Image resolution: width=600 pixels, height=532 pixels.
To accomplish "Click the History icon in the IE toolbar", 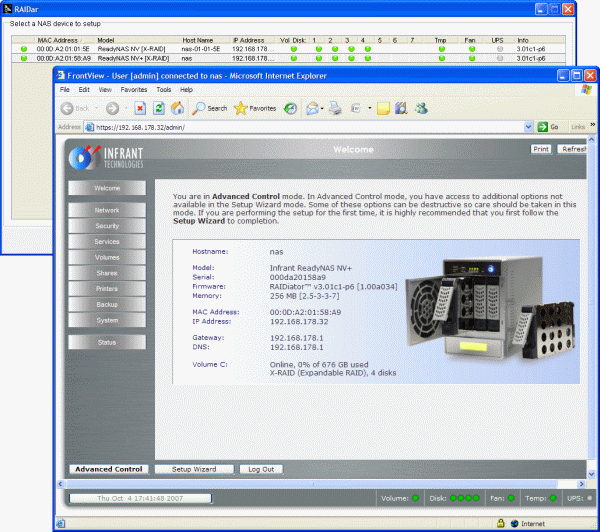I will 290,109.
